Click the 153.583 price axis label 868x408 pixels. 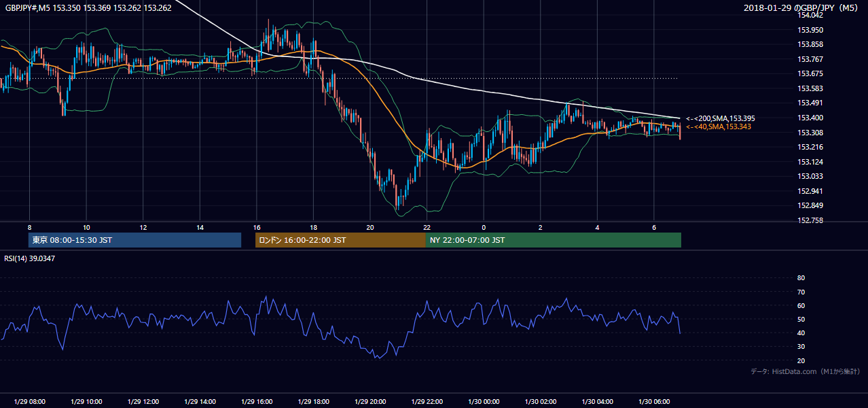tap(809, 88)
